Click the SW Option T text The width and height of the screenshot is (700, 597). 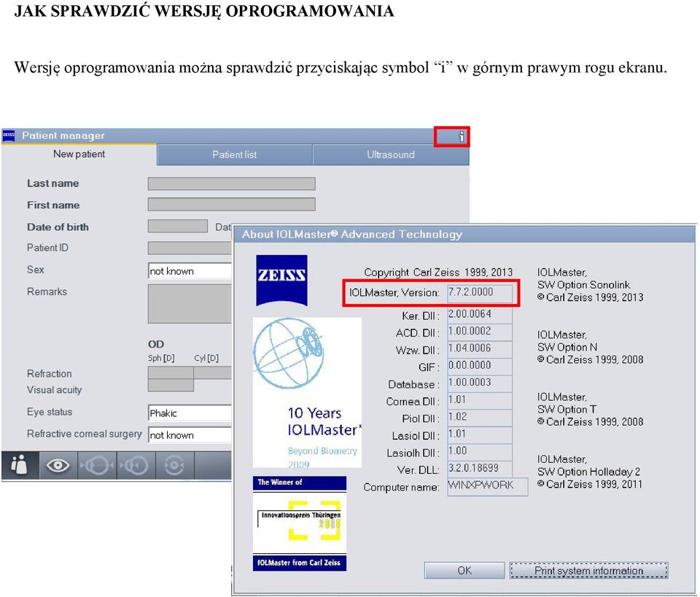click(x=567, y=409)
